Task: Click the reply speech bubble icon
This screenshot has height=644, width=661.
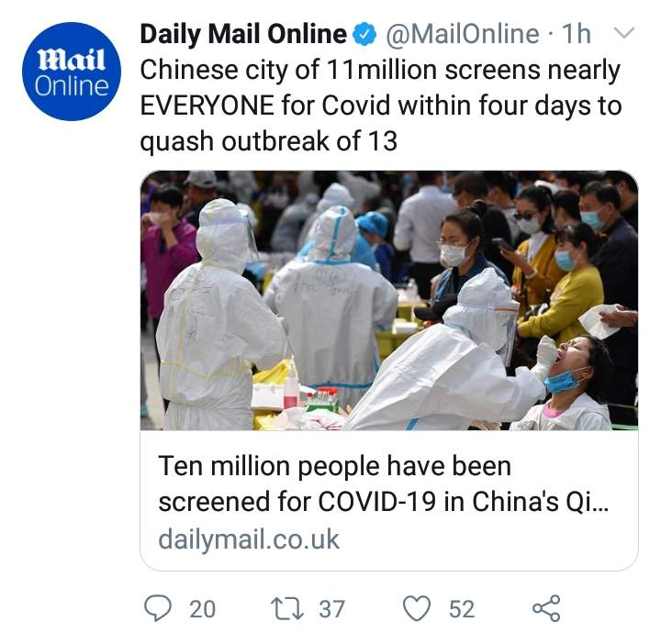Action: pos(158,608)
